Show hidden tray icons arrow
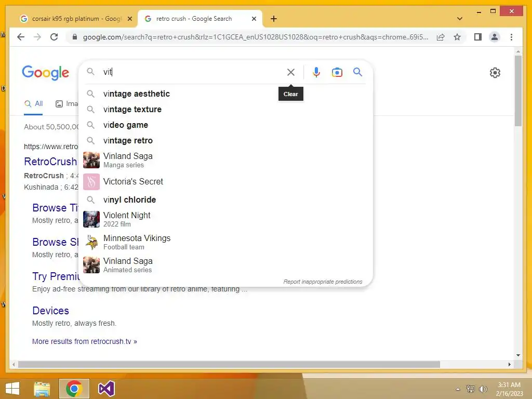 point(458,389)
